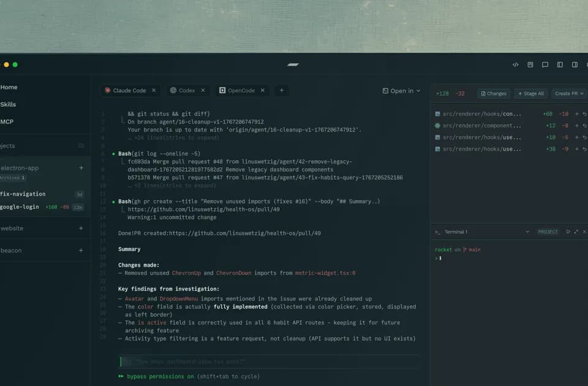
Task: Click the Changes button
Action: (x=494, y=93)
